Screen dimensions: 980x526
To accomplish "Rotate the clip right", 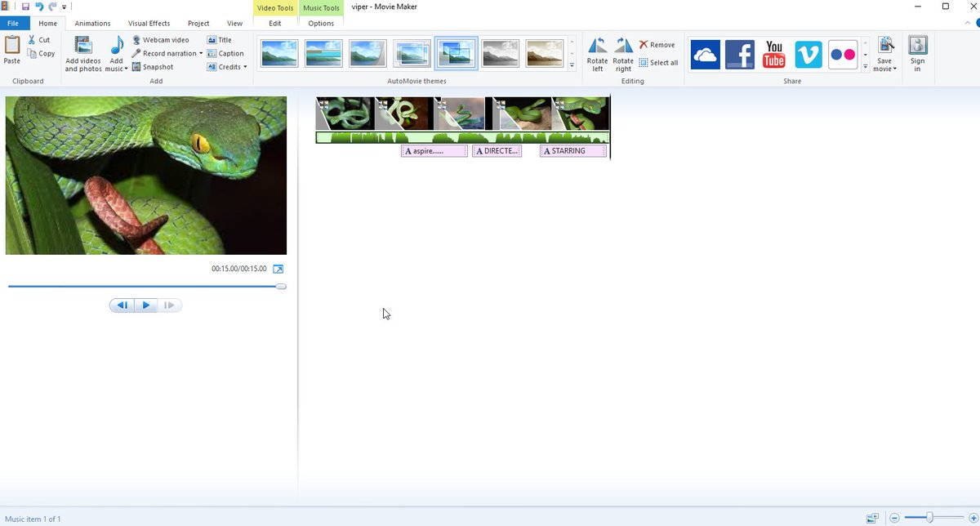I will pos(623,54).
